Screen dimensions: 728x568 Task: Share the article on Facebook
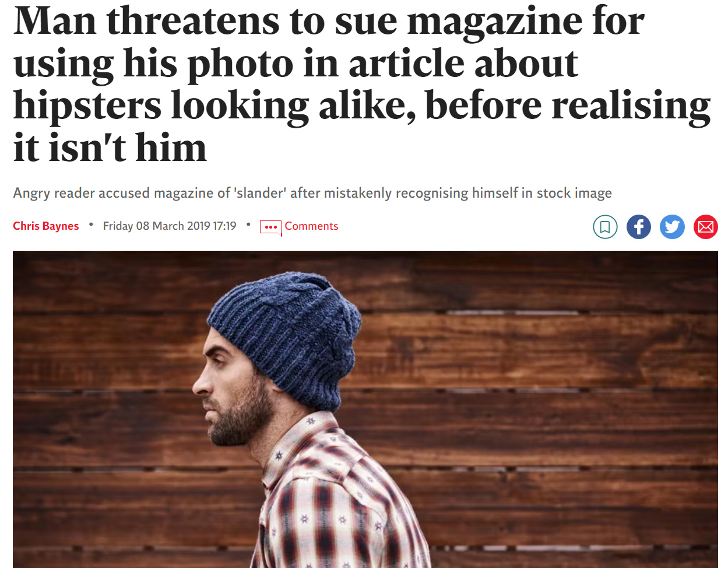(639, 227)
